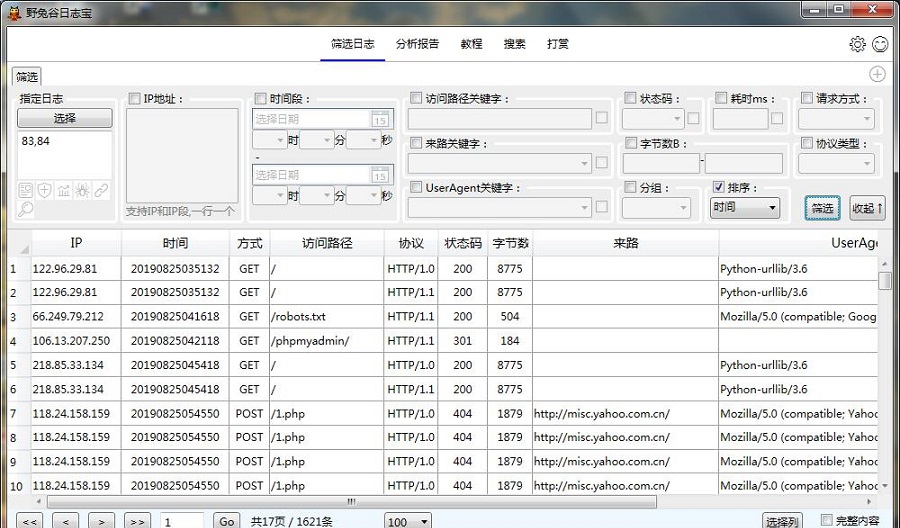The height and width of the screenshot is (528, 900).
Task: Click the 选择 button under 指定日志
Action: coord(64,118)
